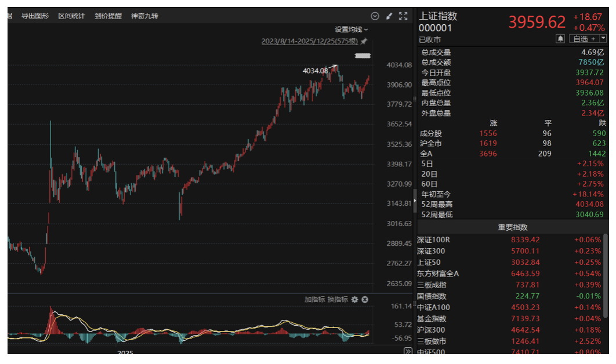Click the 加指标 add indicator button

314,300
